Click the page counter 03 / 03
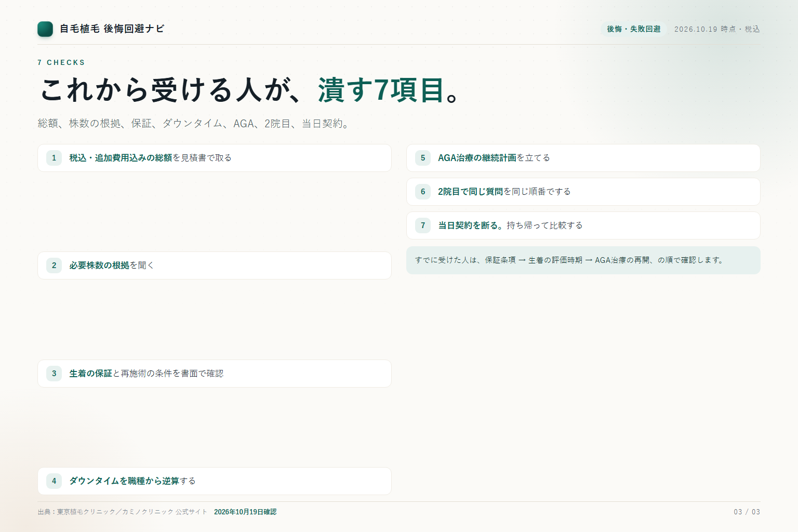 (747, 512)
